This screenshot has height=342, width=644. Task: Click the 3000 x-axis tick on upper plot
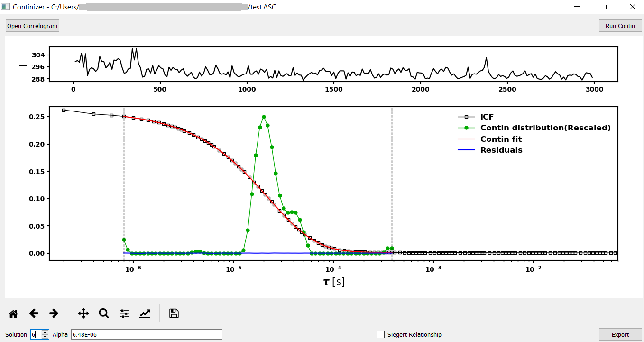tap(594, 89)
